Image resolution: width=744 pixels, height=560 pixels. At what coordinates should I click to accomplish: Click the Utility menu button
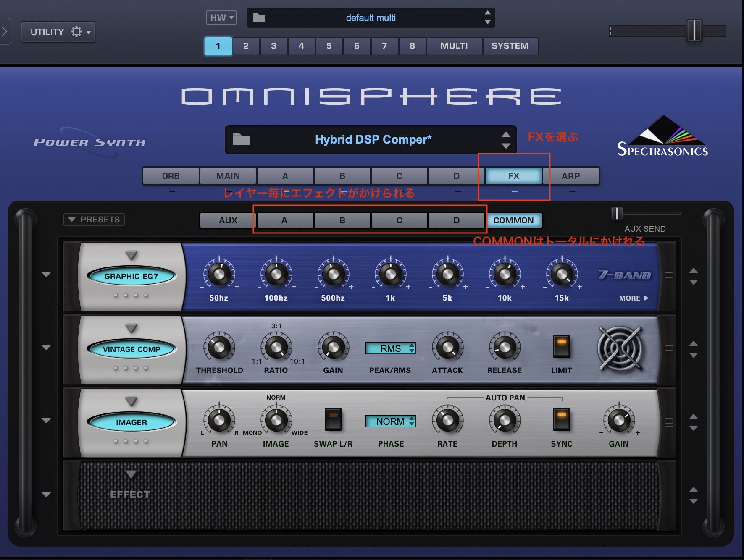(58, 32)
